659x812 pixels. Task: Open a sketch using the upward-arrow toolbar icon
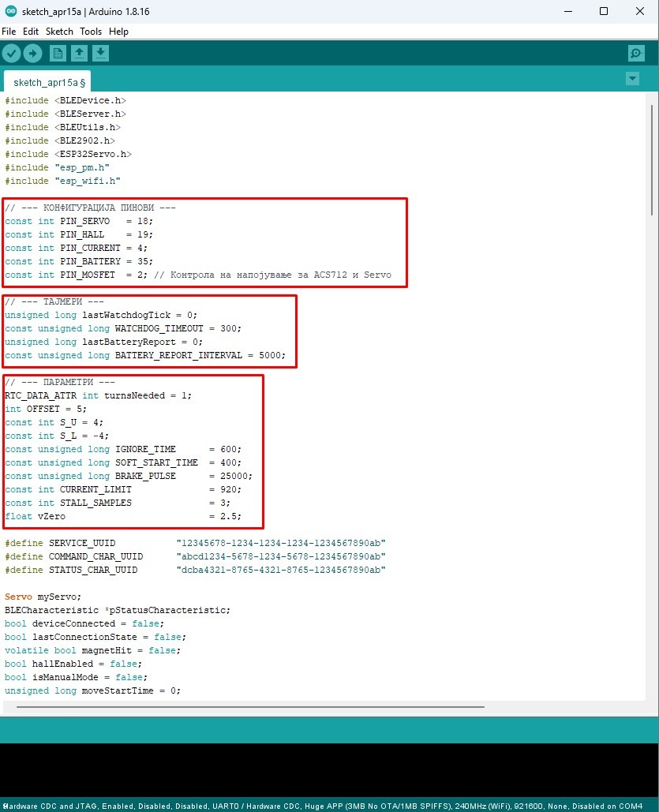(79, 53)
